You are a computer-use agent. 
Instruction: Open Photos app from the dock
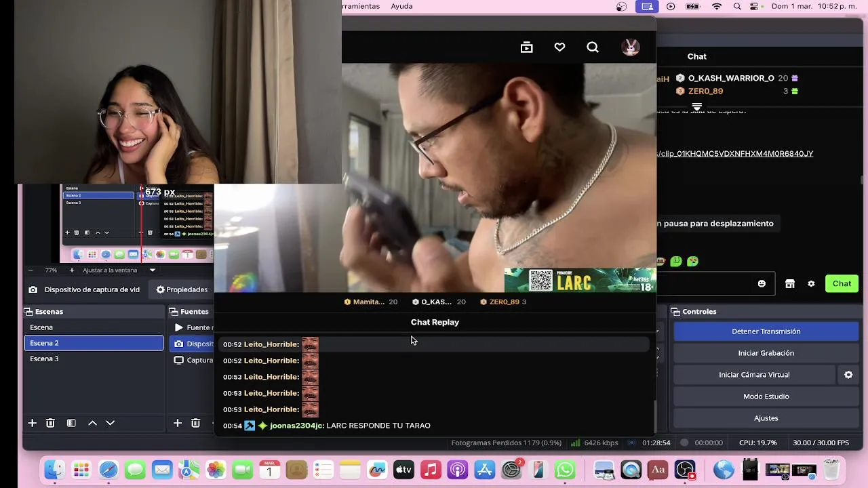click(216, 469)
